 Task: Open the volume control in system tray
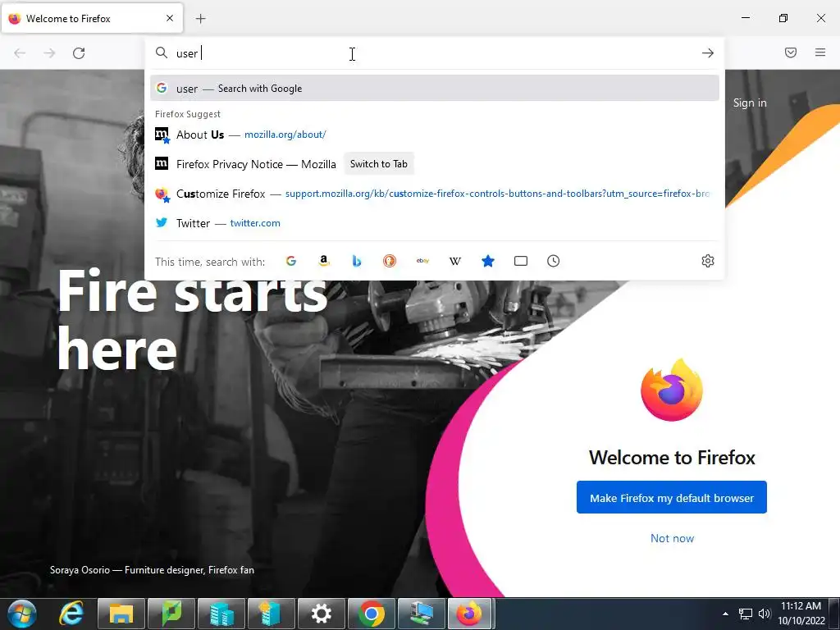pos(764,614)
